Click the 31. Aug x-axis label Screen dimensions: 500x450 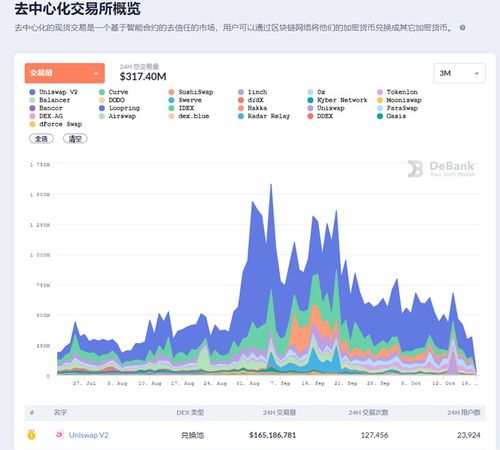click(248, 383)
